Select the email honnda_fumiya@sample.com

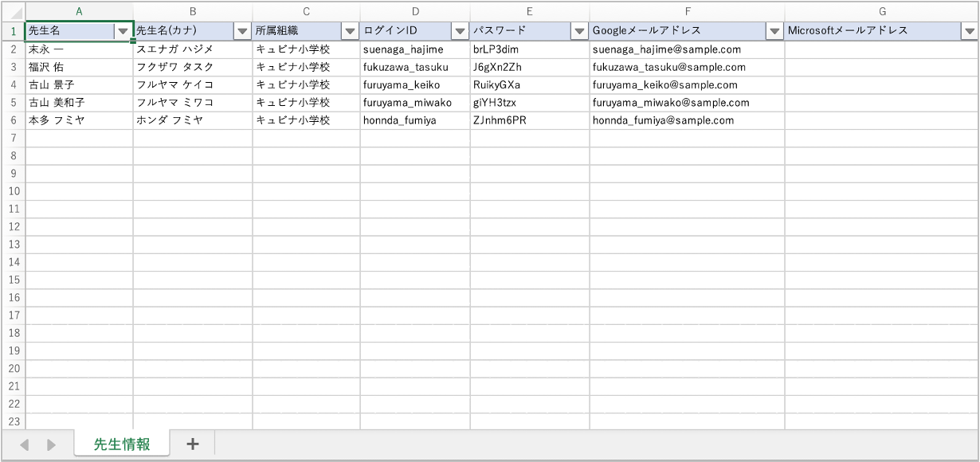[687, 120]
